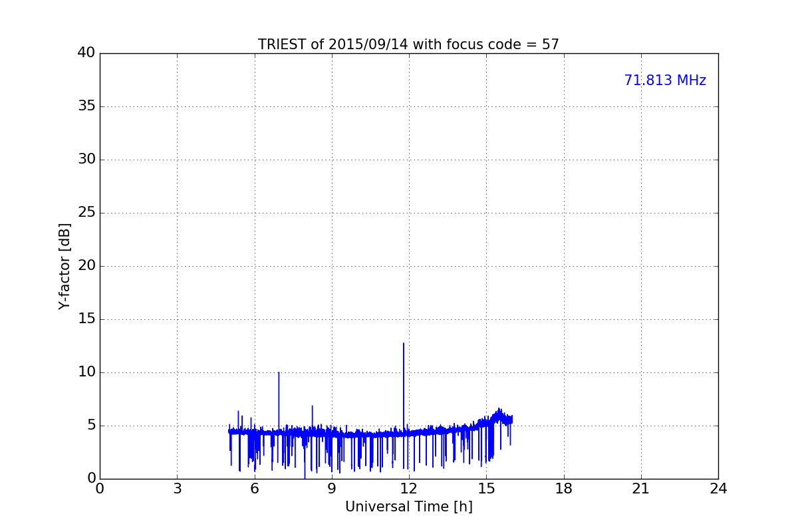This screenshot has width=798, height=532.
Task: Click the x-axis tick label '6'
Action: point(254,489)
